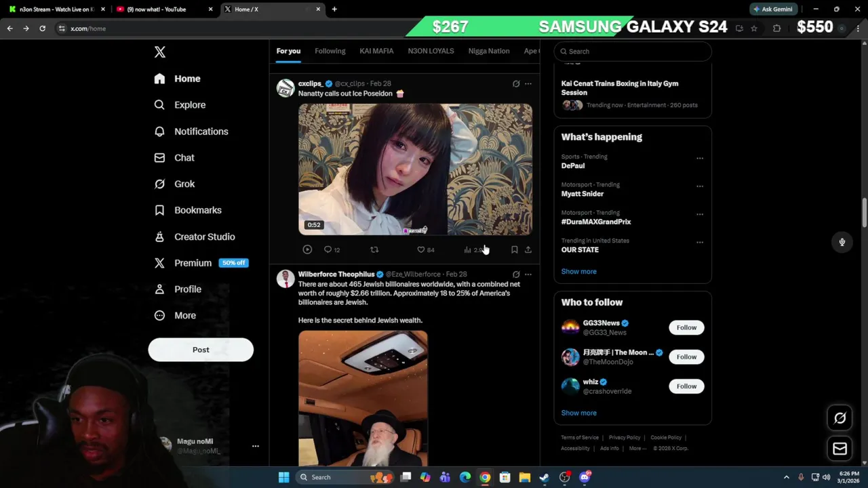Go to the Profile page
The height and width of the screenshot is (488, 868).
pos(178,289)
